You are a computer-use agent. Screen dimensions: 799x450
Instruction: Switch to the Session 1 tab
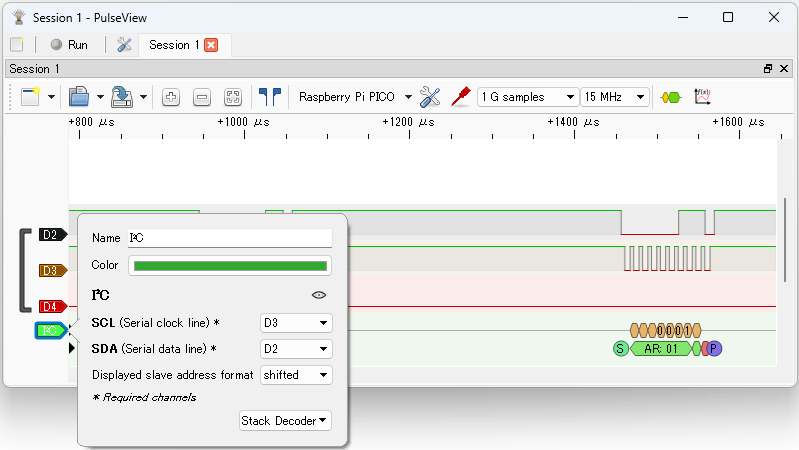174,45
